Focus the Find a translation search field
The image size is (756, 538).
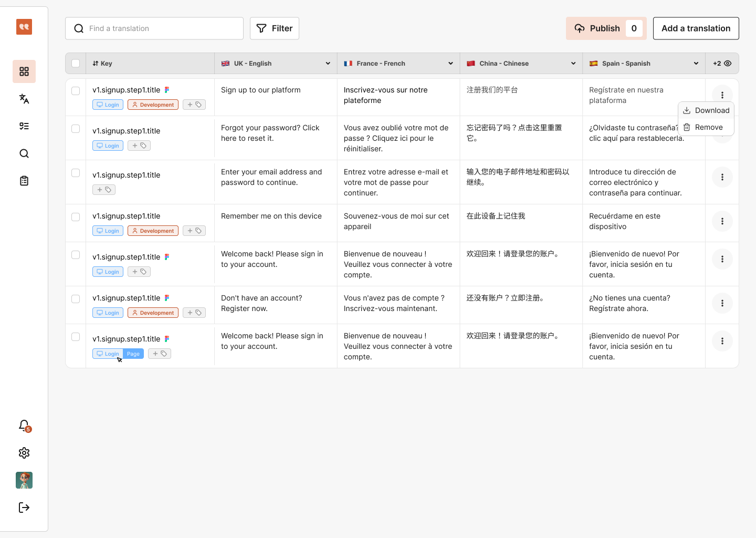(154, 28)
